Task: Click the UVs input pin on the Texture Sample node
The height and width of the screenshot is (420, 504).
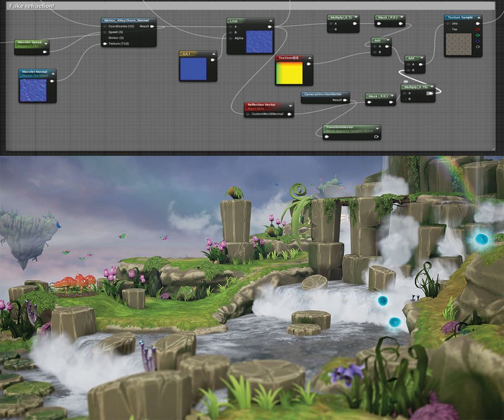Action: click(447, 23)
